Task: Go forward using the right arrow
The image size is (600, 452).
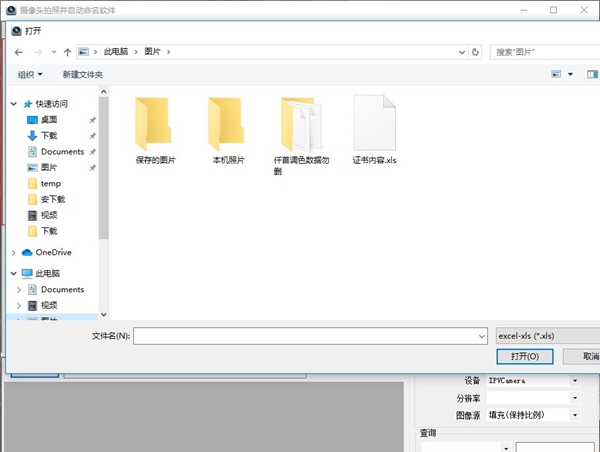Action: point(38,52)
